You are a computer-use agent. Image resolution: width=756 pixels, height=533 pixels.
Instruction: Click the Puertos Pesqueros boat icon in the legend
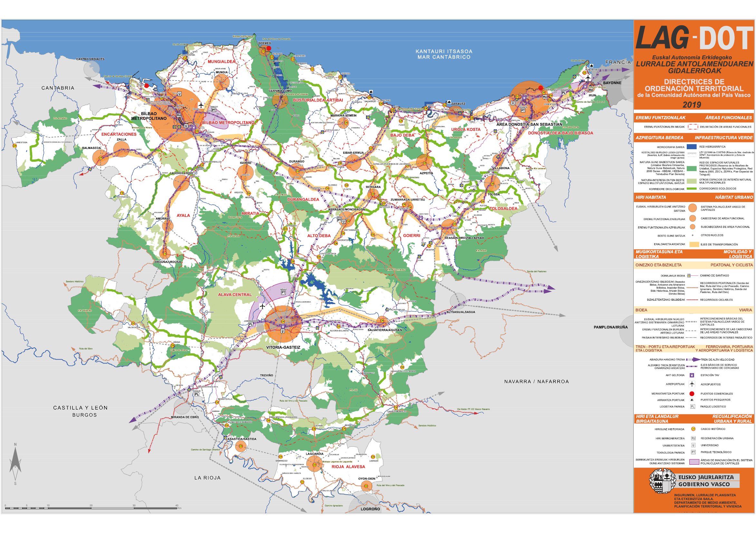692,400
